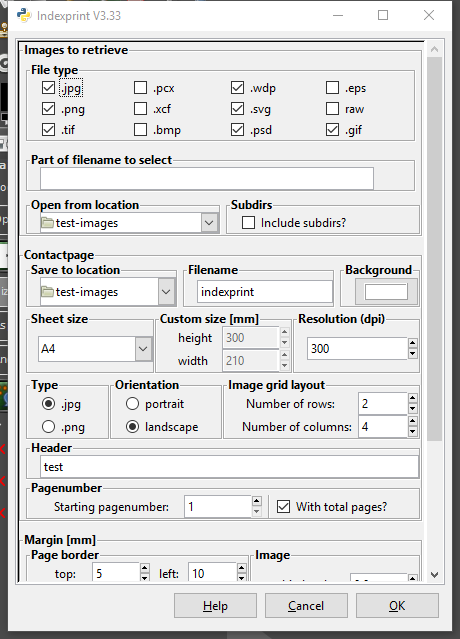Click the Python icon in the title bar
The height and width of the screenshot is (639, 460).
24,15
